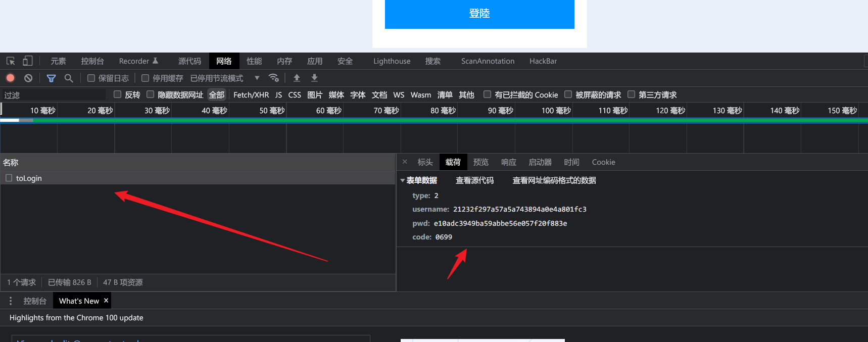Select the What's New drawer tab

click(x=79, y=301)
